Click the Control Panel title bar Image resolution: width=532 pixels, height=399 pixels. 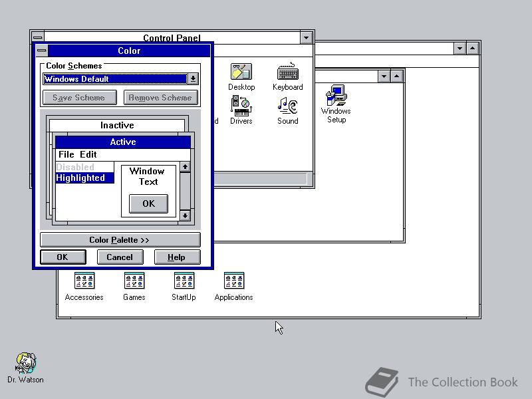click(x=172, y=37)
